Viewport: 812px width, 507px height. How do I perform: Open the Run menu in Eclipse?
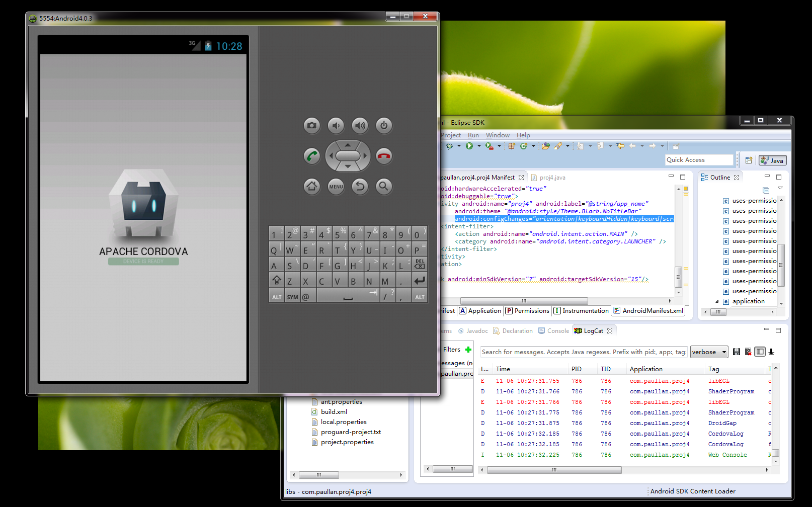(473, 135)
